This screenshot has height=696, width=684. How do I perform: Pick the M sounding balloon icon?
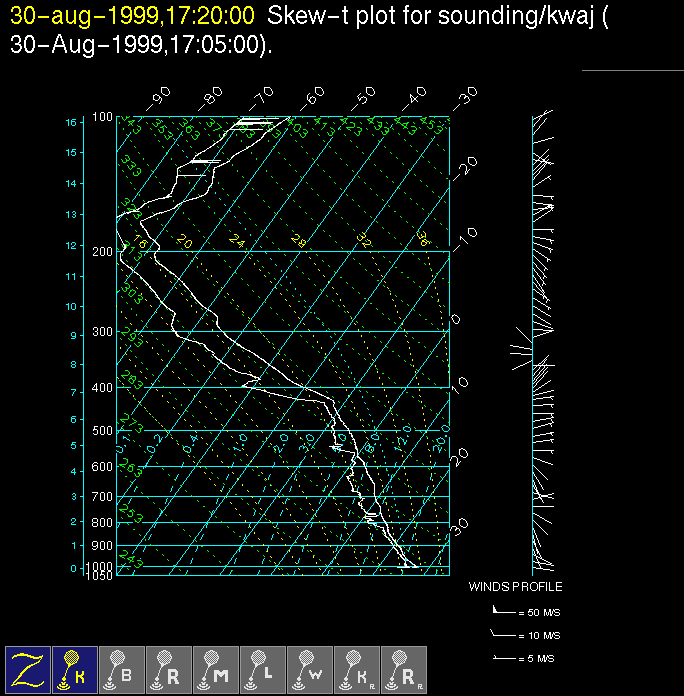click(216, 669)
